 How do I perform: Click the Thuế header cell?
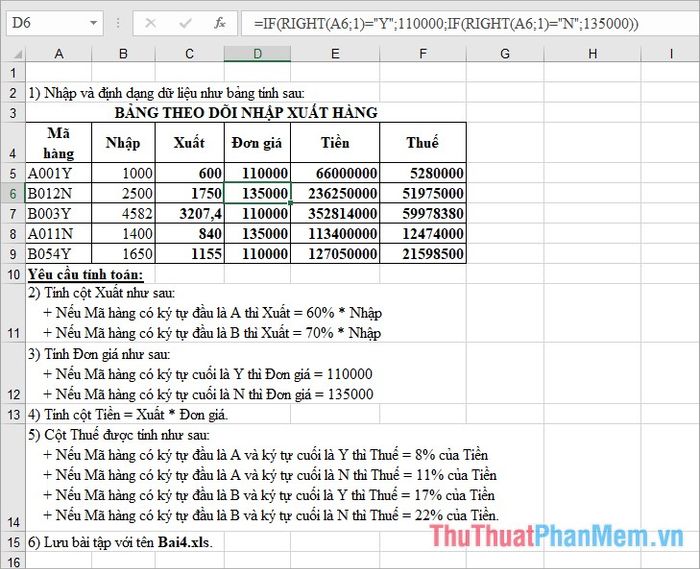422,143
